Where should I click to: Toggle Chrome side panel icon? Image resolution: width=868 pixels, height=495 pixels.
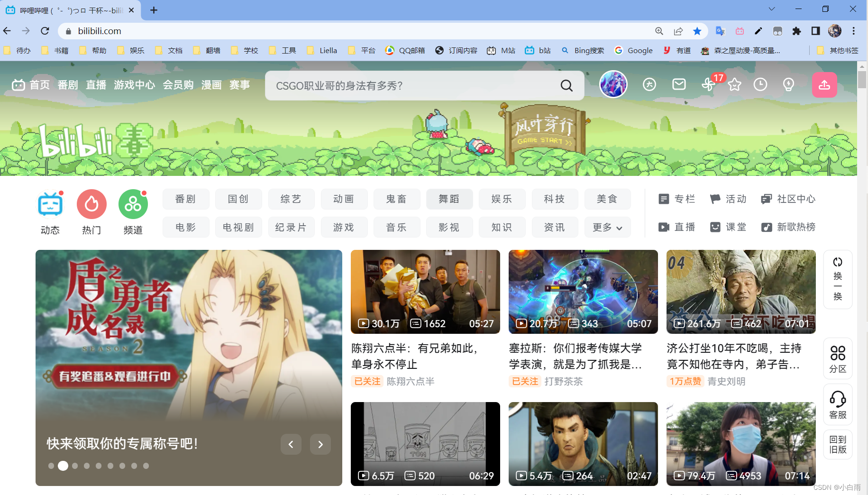(815, 31)
